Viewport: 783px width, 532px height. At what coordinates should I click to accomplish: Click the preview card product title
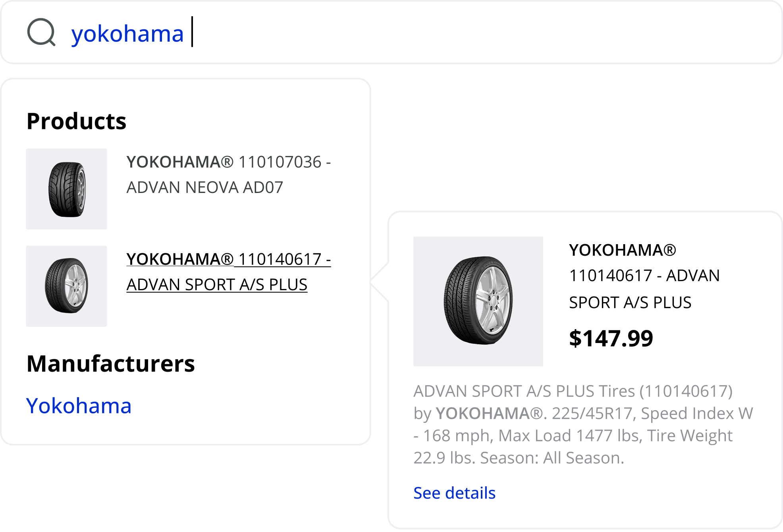[x=644, y=276]
